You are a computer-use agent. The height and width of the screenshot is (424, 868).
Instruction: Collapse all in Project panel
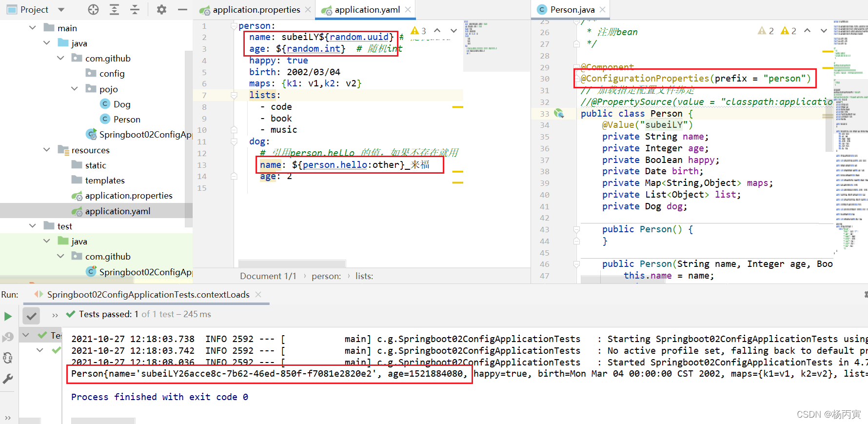(x=135, y=9)
